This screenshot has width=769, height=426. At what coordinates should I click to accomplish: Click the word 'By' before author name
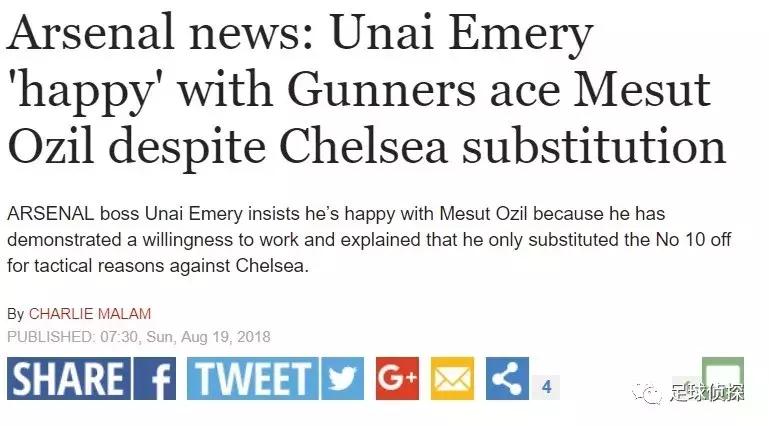15,314
